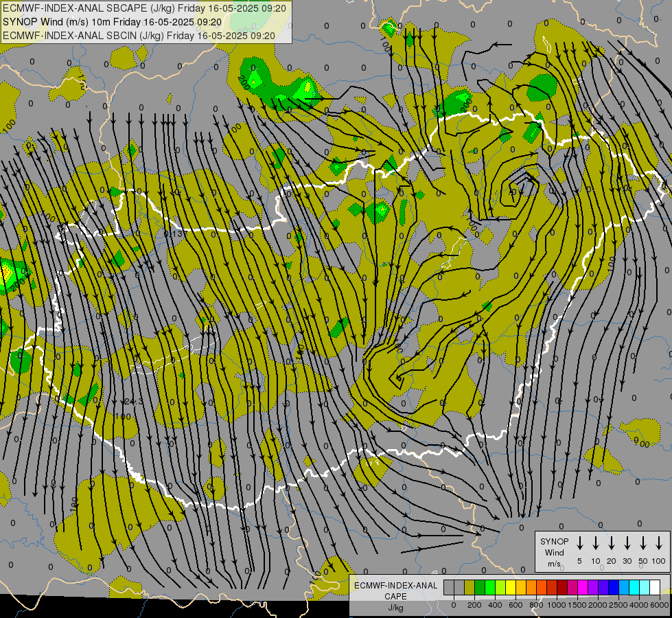Click the 50 m/s wind arrow in legend

(643, 542)
